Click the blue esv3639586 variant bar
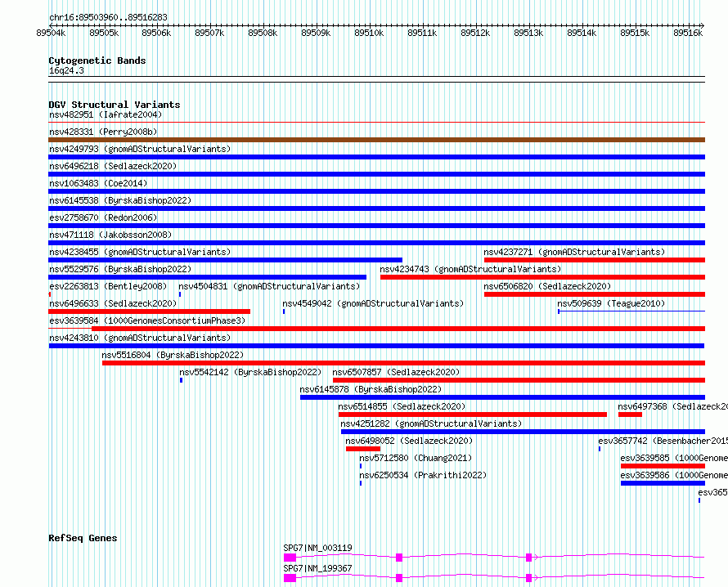 click(663, 483)
